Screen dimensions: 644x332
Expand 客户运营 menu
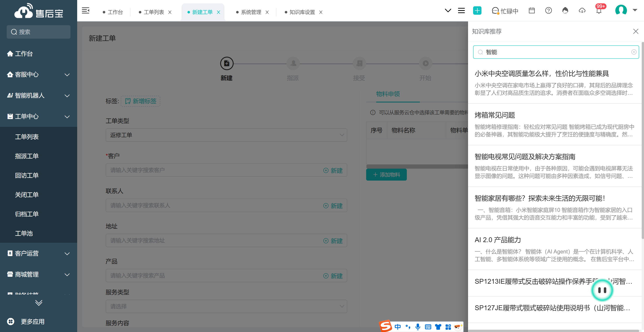click(x=39, y=254)
